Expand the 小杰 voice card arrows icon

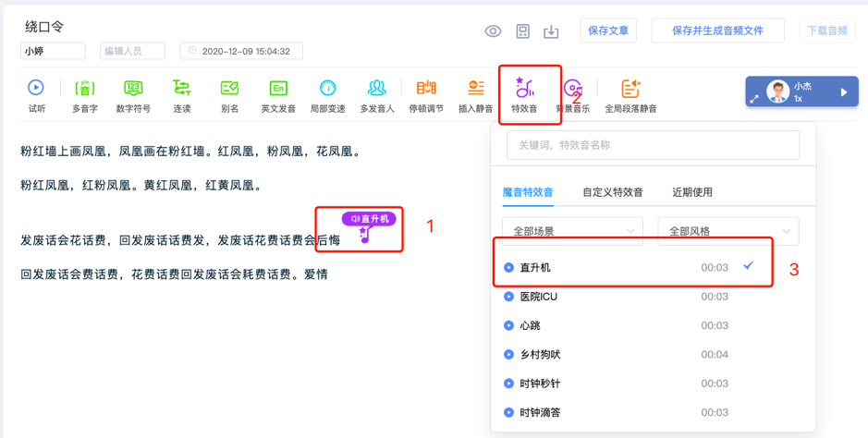pyautogui.click(x=754, y=100)
